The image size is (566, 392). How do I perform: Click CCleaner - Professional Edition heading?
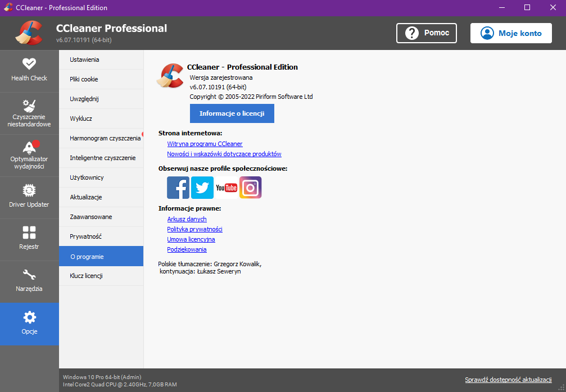[x=242, y=67]
